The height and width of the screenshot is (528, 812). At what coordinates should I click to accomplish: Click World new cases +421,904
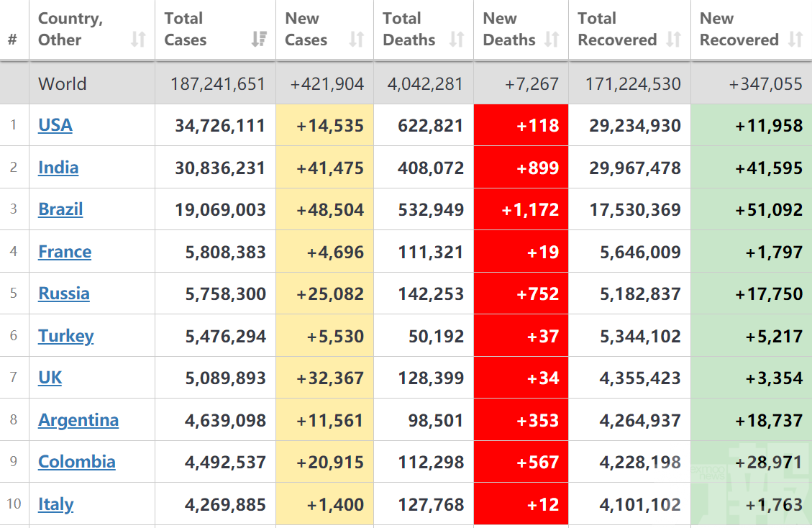(x=327, y=84)
